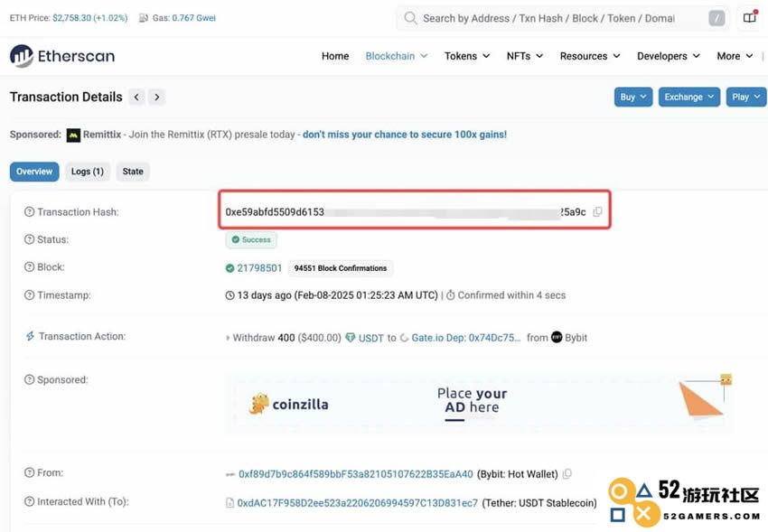
Task: Open the Buy dropdown button
Action: pos(633,97)
